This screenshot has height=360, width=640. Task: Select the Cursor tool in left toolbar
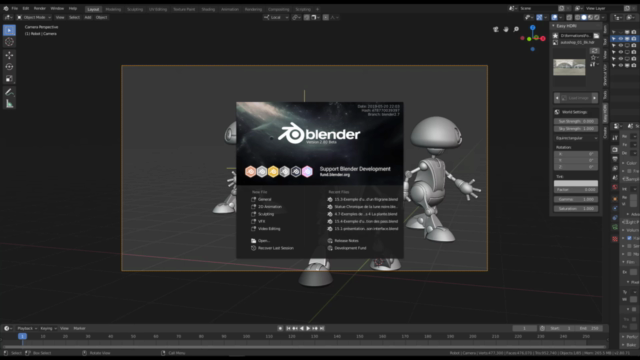(x=9, y=42)
